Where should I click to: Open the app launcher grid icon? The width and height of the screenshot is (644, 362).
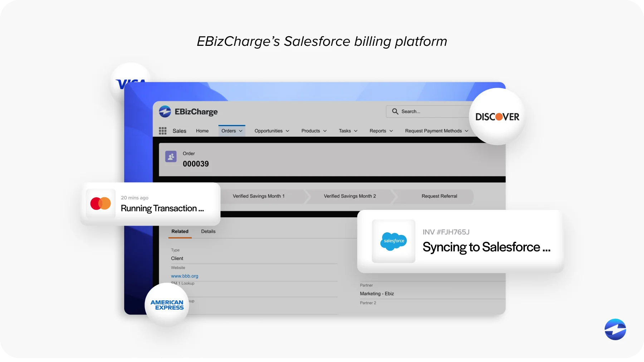163,131
